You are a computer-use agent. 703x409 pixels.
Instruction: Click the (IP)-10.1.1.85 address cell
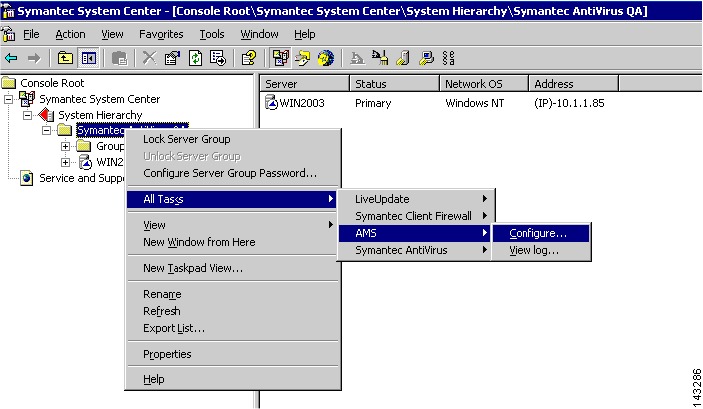(569, 103)
